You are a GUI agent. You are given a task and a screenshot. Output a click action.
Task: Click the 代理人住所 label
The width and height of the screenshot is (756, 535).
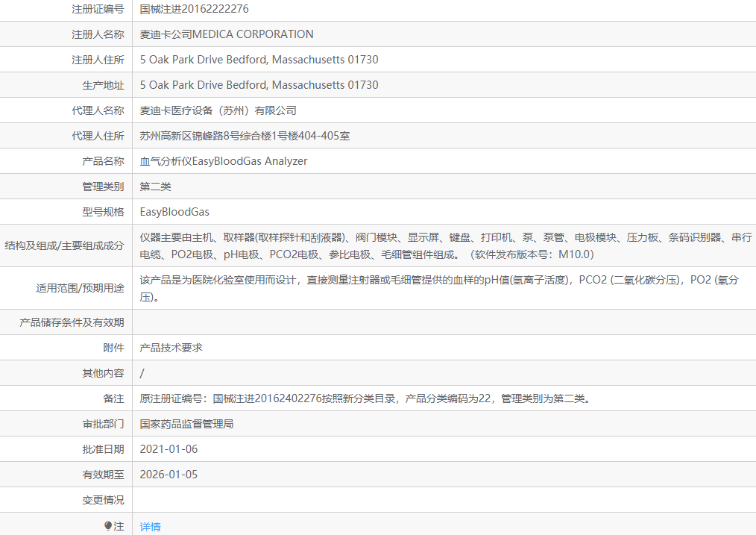98,136
